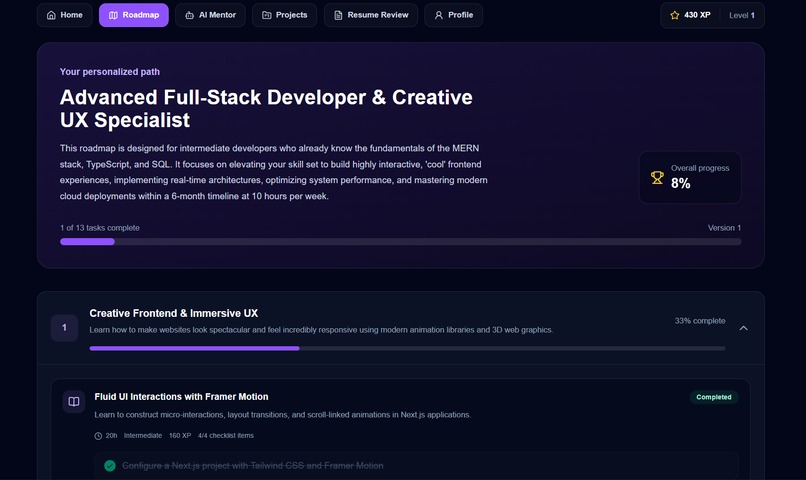Click the folder icon beside Projects
Viewport: 806px width, 480px height.
[x=267, y=15]
